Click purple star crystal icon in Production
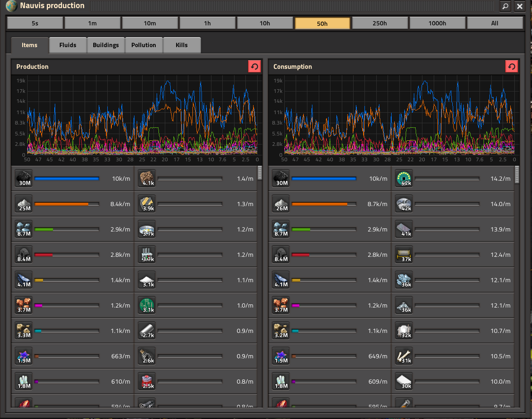The width and height of the screenshot is (532, 419). [x=23, y=356]
